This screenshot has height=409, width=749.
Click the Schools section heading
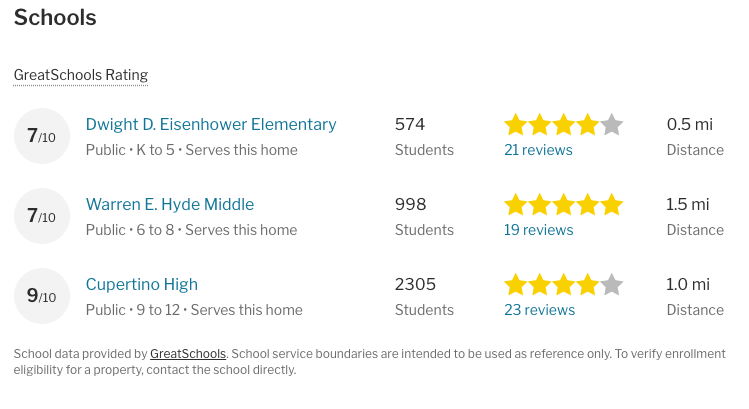tap(55, 18)
